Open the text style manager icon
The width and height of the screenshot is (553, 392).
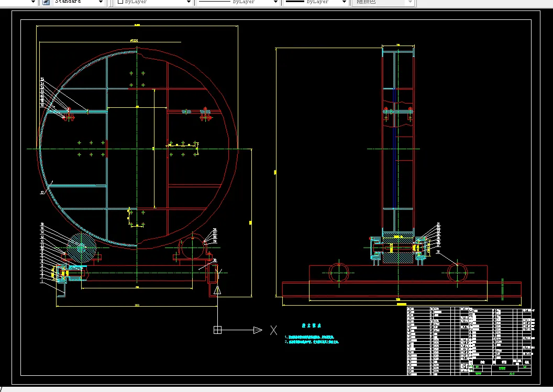[x=46, y=2]
